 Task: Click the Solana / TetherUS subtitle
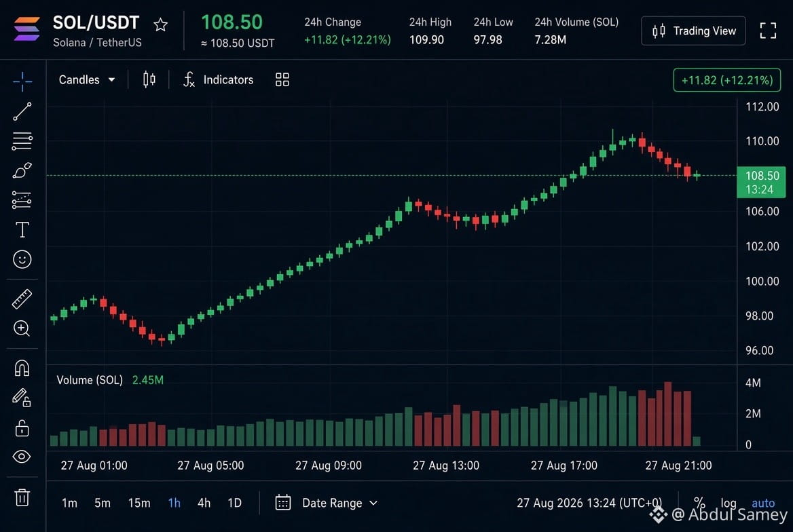coord(97,43)
